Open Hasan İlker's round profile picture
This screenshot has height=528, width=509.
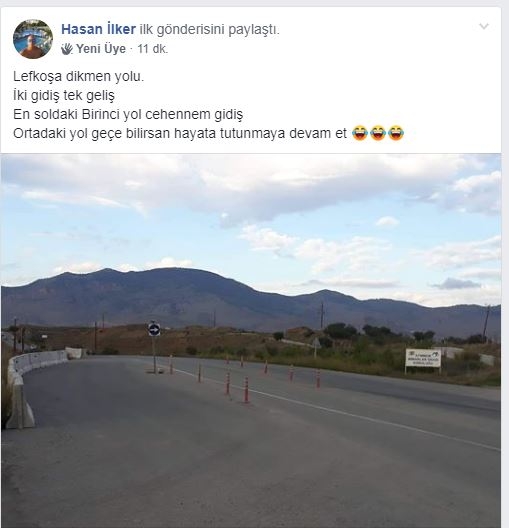(33, 39)
